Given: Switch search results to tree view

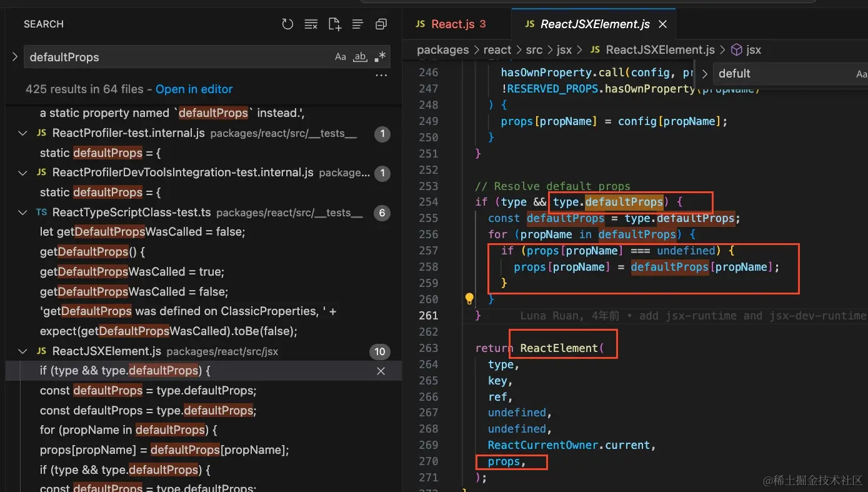Looking at the screenshot, I should [357, 24].
